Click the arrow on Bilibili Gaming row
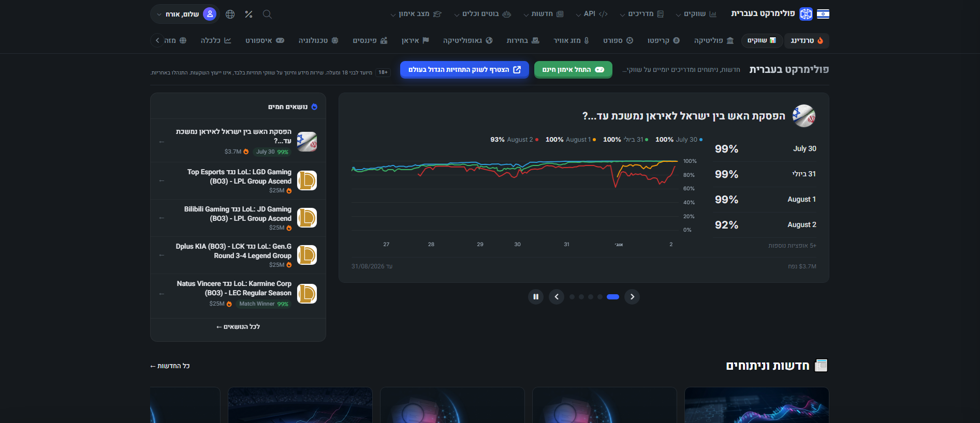 coord(162,218)
